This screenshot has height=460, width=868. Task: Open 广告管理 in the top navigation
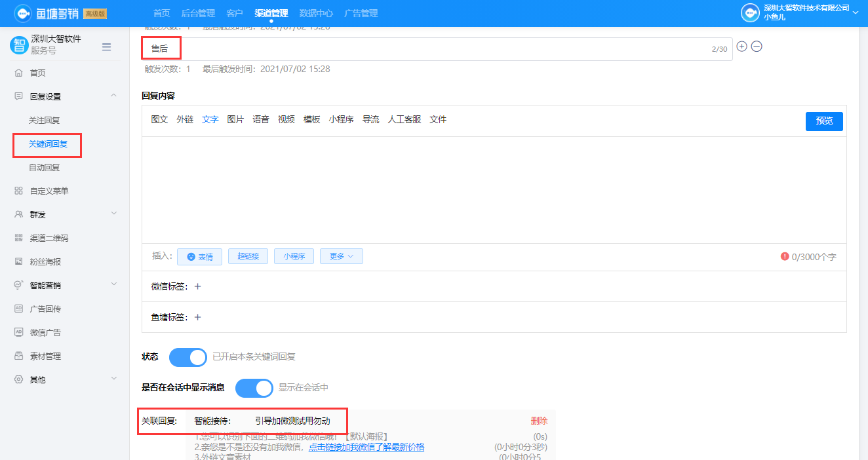tap(361, 13)
